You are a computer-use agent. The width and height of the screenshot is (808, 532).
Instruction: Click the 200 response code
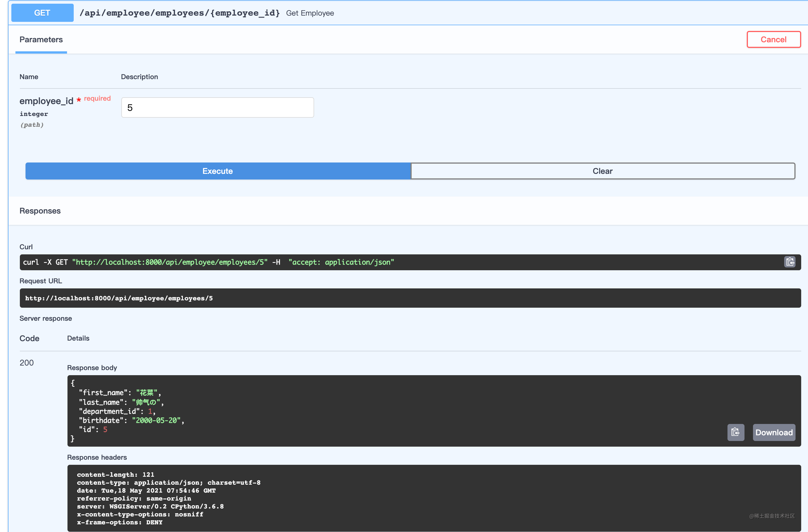[26, 363]
